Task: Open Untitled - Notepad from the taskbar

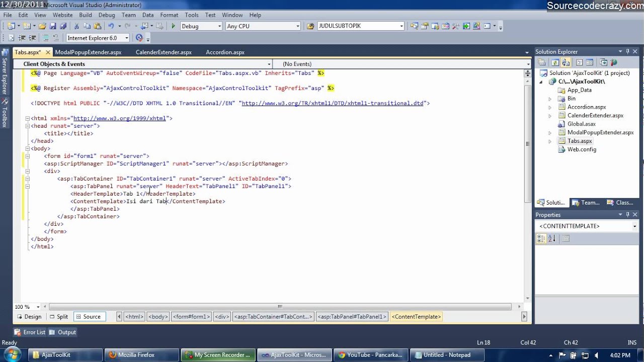Action: point(447,355)
